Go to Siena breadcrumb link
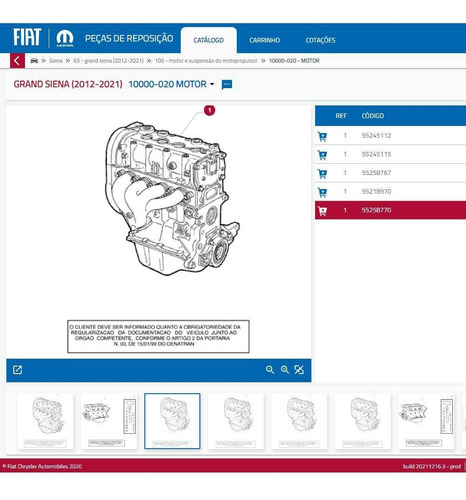The height and width of the screenshot is (500, 466). coord(56,61)
